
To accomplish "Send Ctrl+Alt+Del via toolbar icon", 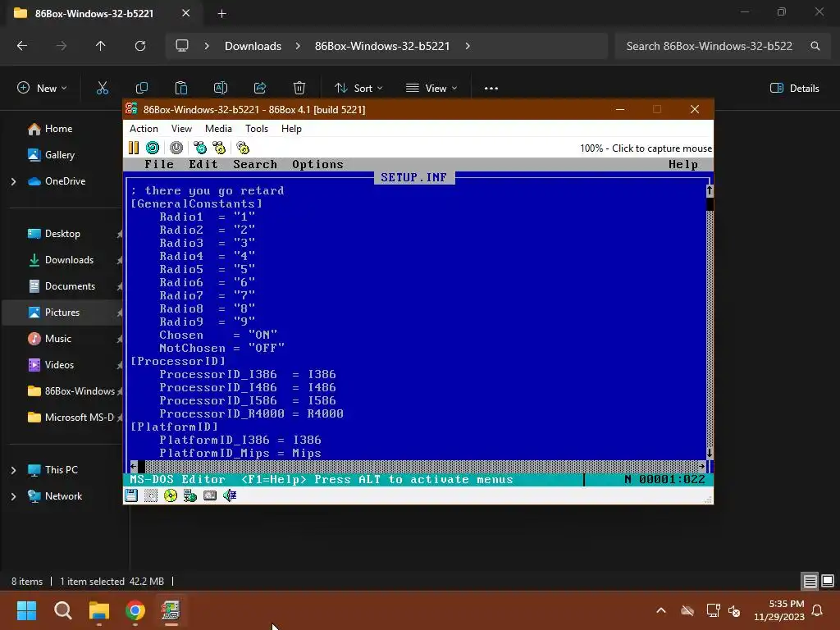I will 200,148.
